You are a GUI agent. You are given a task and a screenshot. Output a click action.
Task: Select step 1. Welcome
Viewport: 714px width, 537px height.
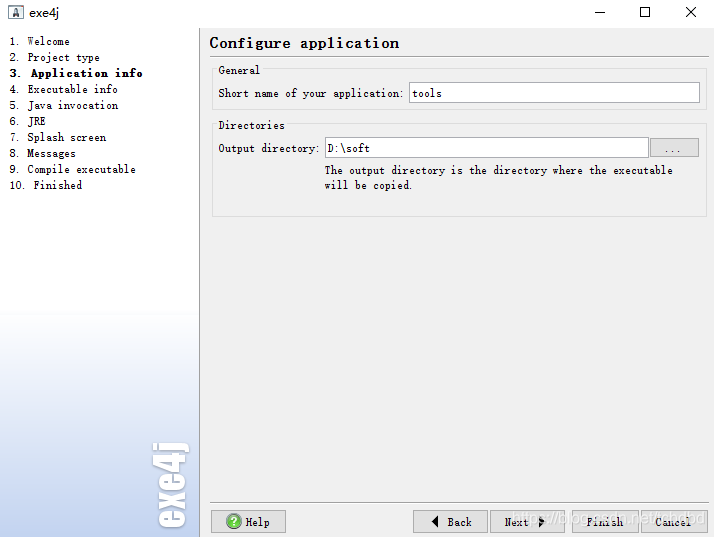click(40, 41)
